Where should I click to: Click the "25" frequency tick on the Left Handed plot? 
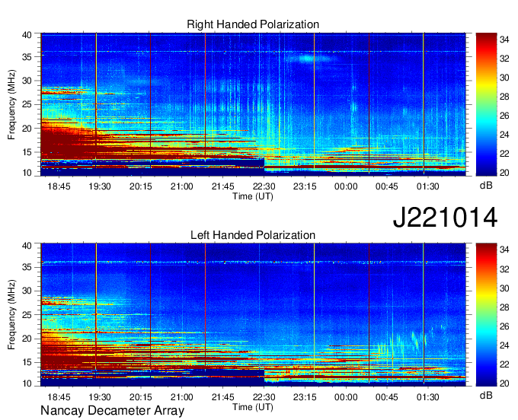27,315
